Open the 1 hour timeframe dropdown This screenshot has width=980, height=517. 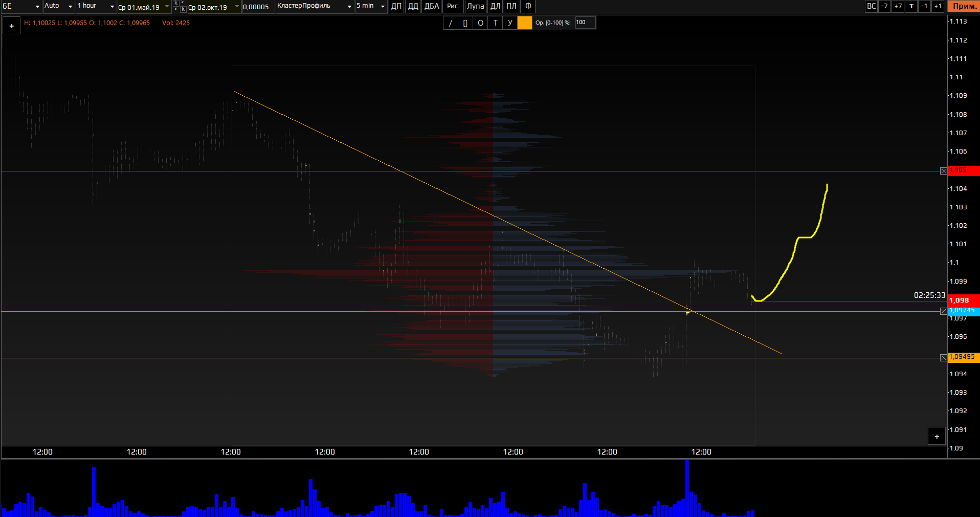[x=96, y=6]
